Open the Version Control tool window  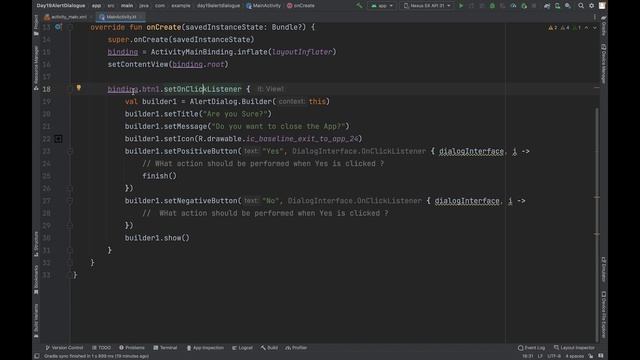pos(64,348)
